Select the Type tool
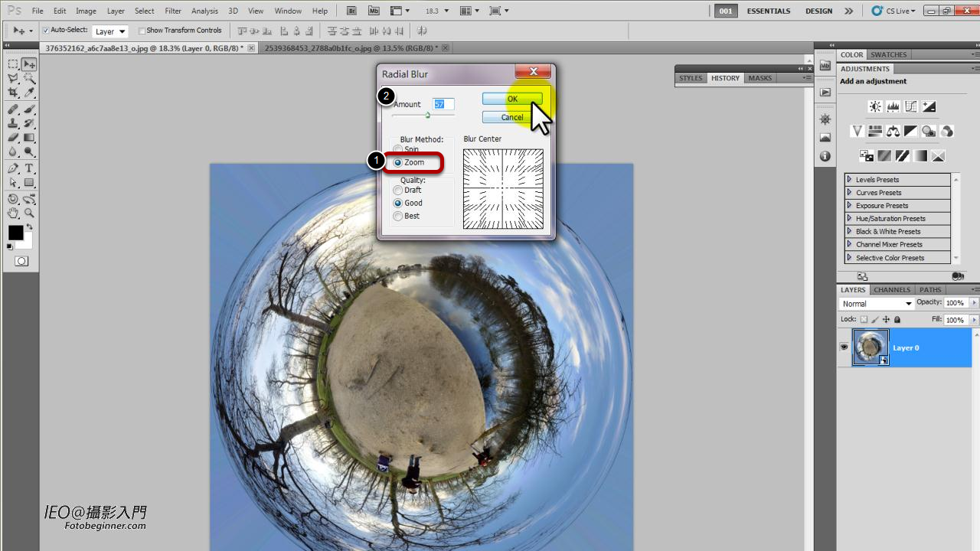This screenshot has height=551, width=980. (x=29, y=168)
